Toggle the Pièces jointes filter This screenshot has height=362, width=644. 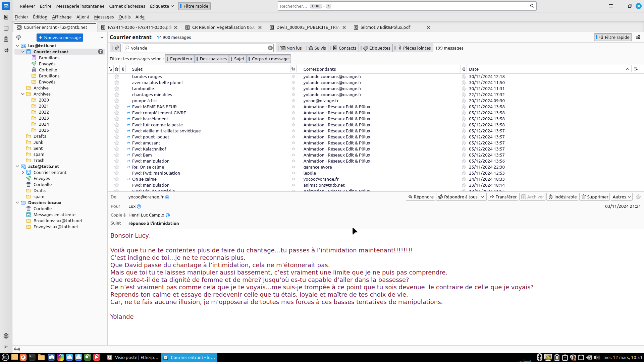(414, 48)
